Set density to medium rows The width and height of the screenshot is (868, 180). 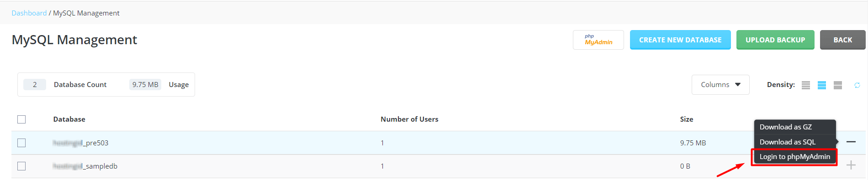[822, 85]
